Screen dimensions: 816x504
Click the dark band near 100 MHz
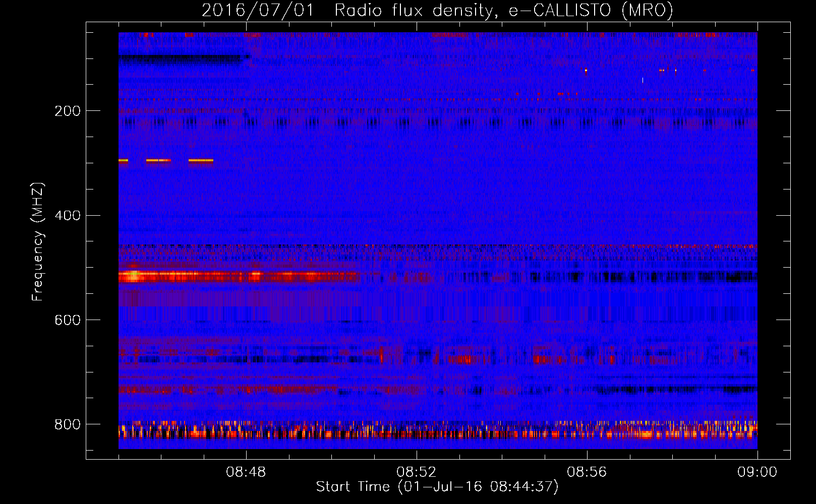point(184,59)
